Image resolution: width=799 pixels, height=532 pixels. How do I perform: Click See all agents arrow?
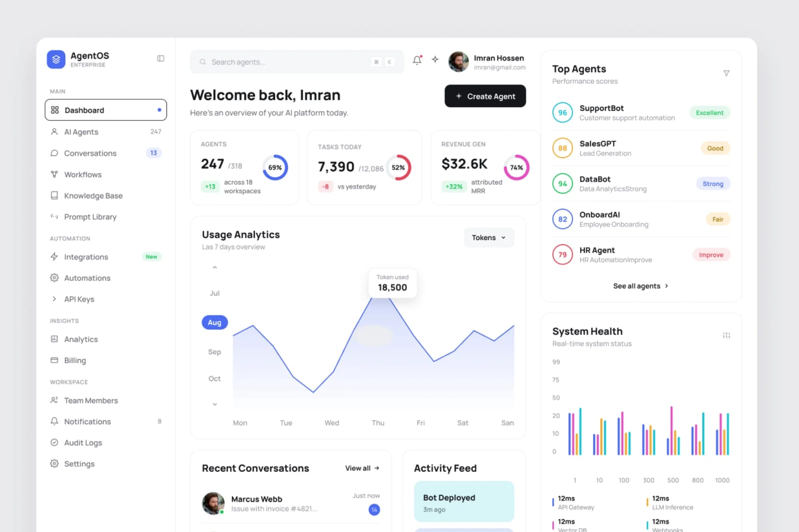point(667,286)
